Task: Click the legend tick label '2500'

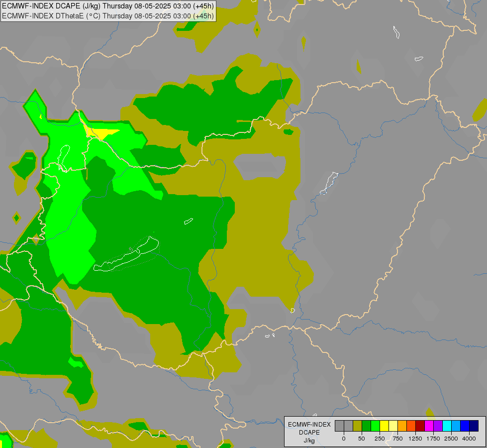Action: pos(451,439)
